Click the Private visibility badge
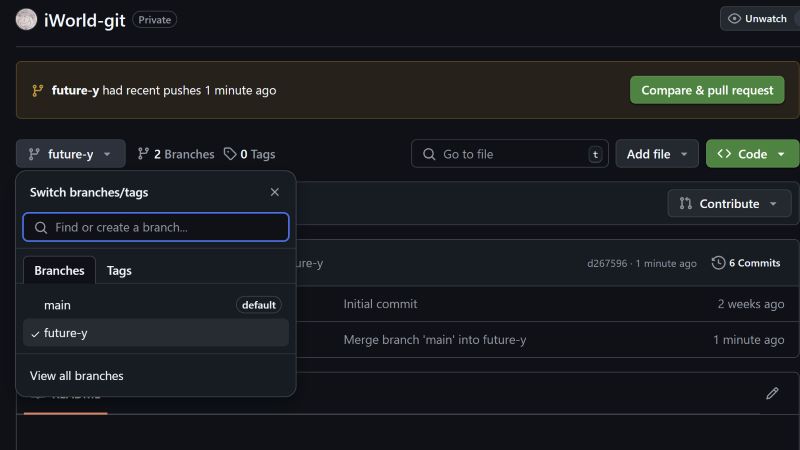 click(155, 20)
